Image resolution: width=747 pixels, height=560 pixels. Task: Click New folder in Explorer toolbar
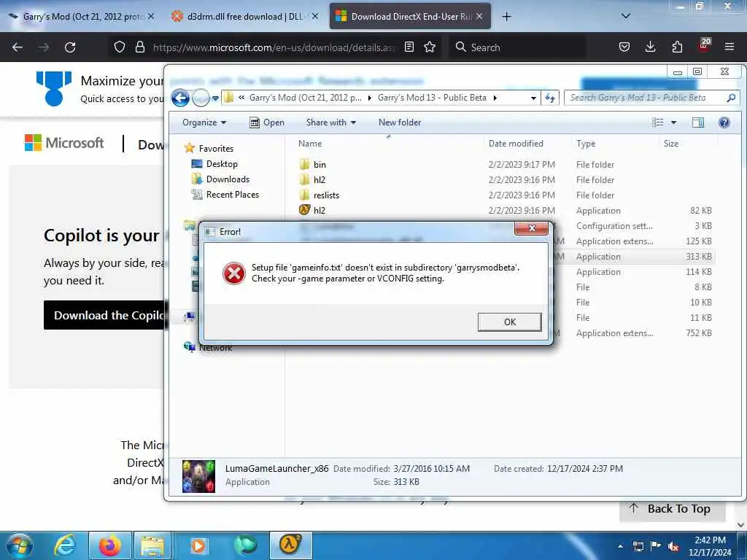[x=400, y=122]
